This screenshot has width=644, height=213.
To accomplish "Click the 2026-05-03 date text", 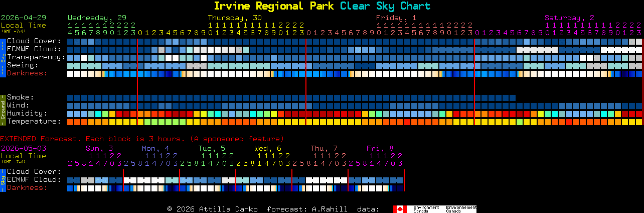I will (24, 148).
